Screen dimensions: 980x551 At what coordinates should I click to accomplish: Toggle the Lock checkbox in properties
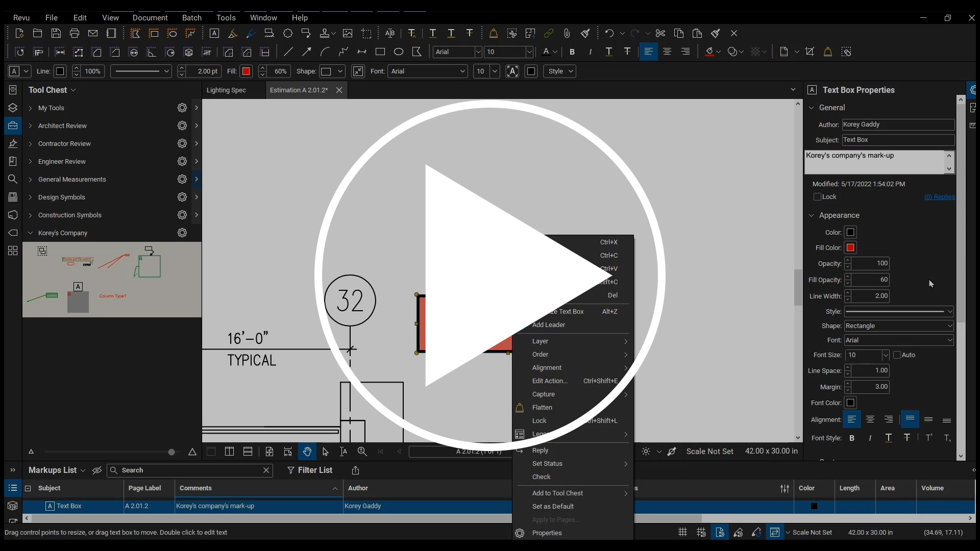pyautogui.click(x=817, y=196)
